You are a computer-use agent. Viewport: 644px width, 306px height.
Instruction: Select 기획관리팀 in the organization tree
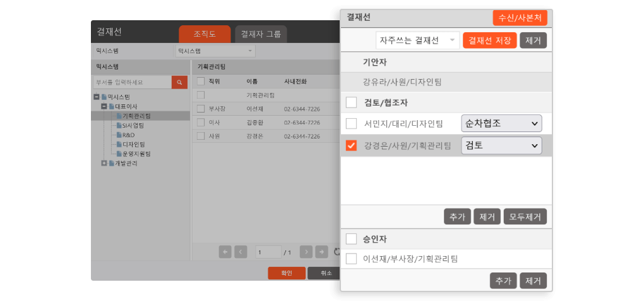[137, 116]
